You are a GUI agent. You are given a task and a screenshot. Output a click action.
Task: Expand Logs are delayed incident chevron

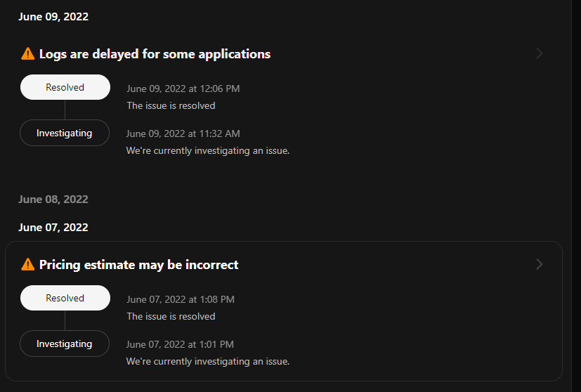click(540, 53)
